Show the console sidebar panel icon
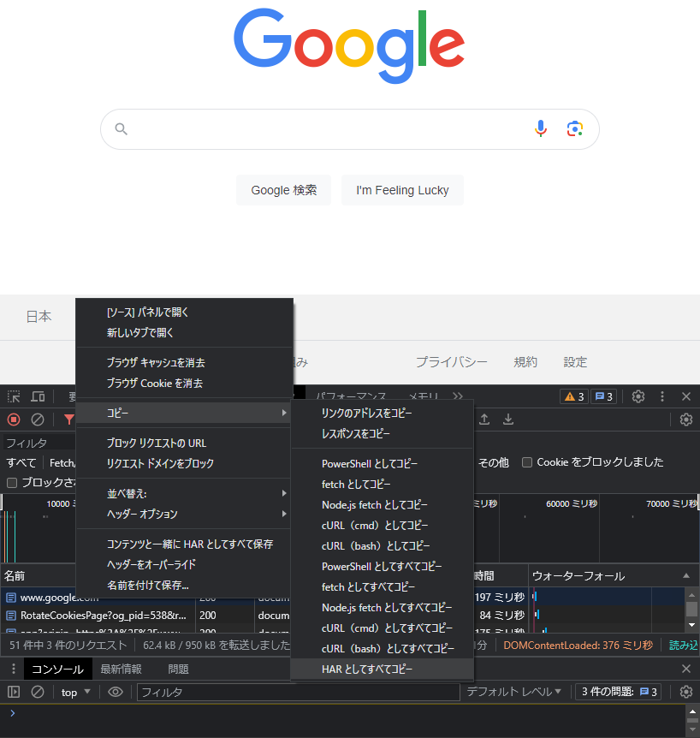This screenshot has width=700, height=738. (14, 692)
